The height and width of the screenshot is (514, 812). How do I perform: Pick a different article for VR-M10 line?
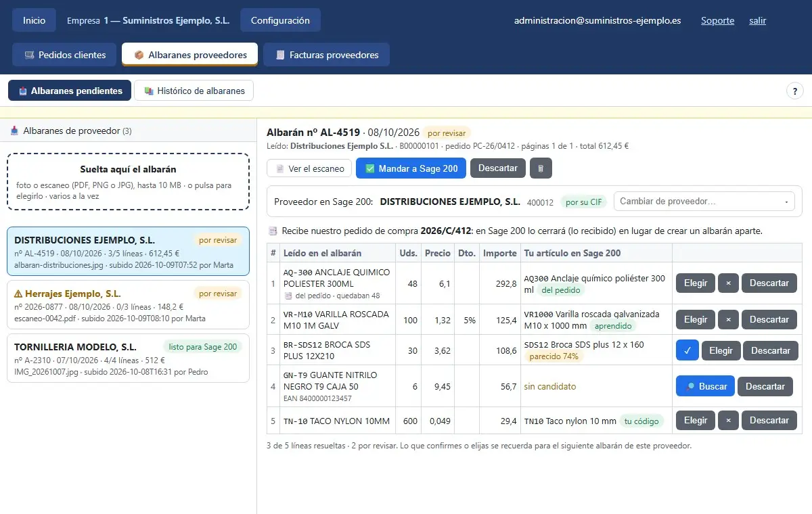pyautogui.click(x=696, y=319)
